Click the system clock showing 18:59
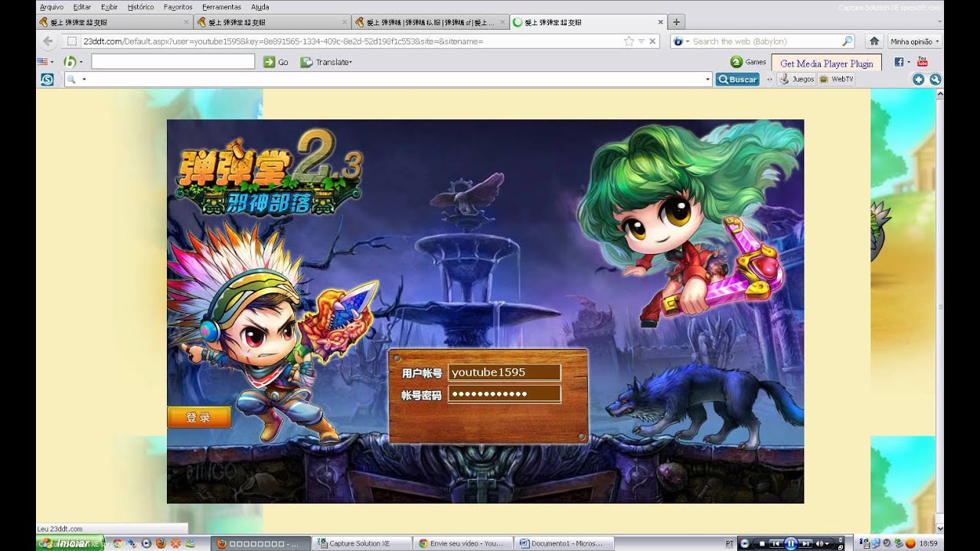 click(929, 543)
